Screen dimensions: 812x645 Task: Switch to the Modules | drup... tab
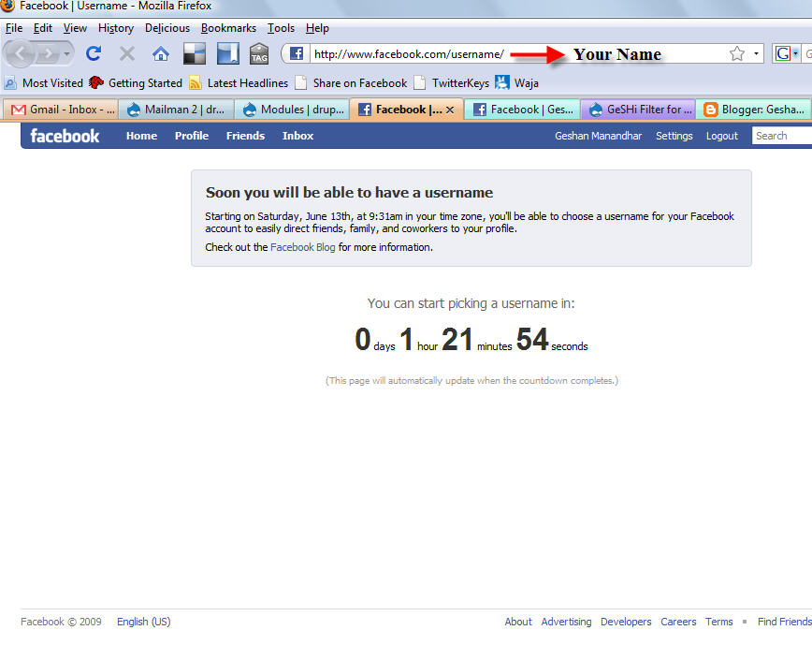(x=293, y=110)
